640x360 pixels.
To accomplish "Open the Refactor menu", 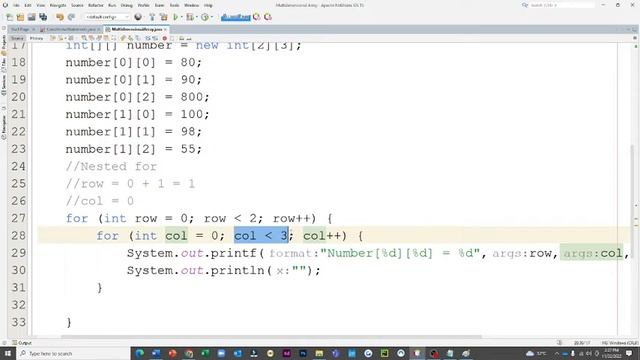I will [96, 5].
